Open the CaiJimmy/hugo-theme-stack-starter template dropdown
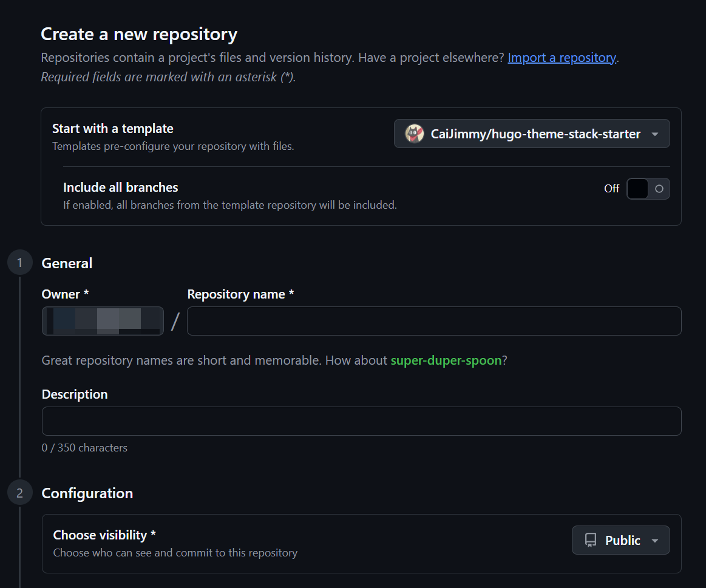 531,133
